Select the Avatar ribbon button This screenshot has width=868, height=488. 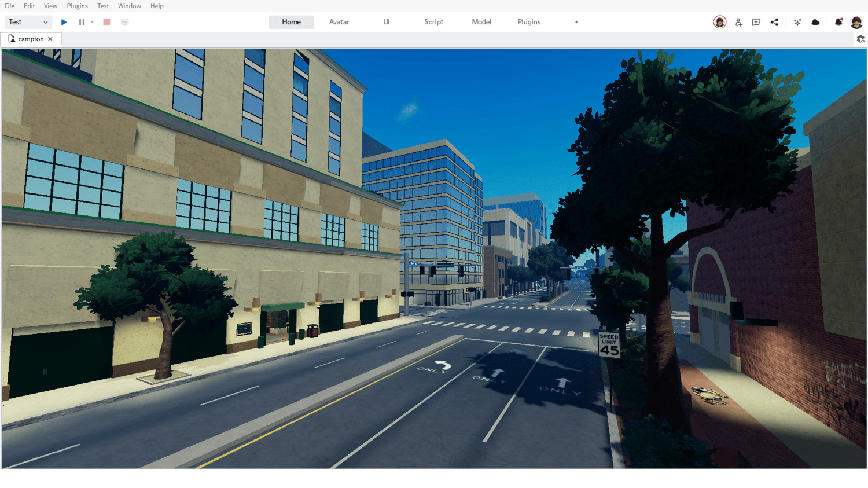(339, 21)
